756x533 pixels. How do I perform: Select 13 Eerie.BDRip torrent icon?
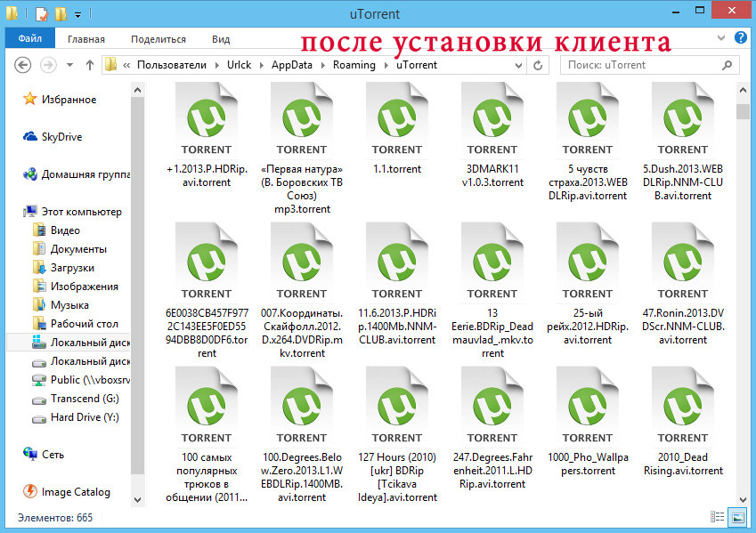tap(492, 262)
